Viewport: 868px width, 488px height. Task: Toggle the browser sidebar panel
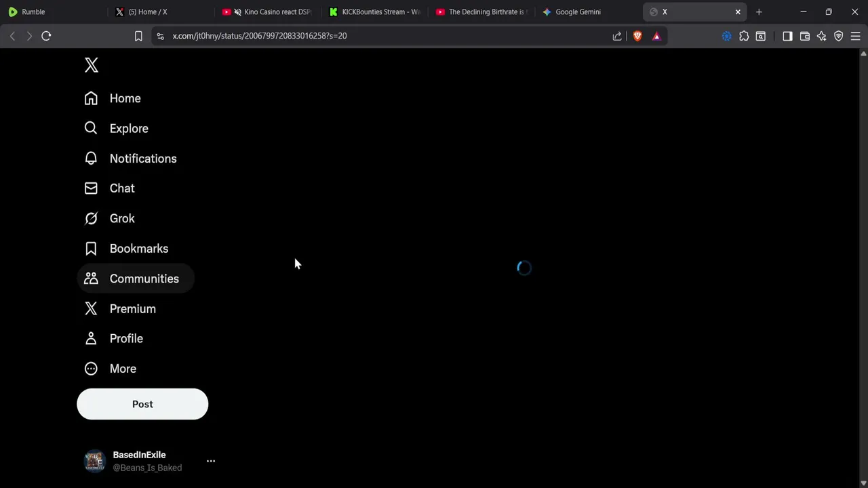787,36
